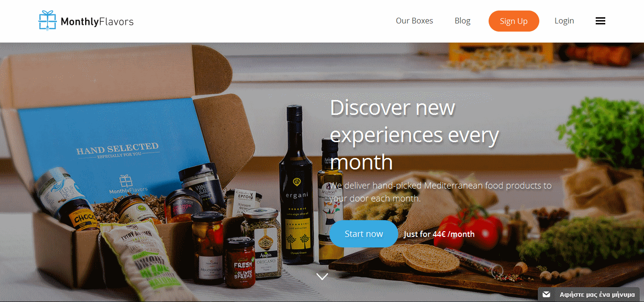Click the MonthlyFlavors header logo text
The width and height of the screenshot is (644, 302).
tap(97, 22)
